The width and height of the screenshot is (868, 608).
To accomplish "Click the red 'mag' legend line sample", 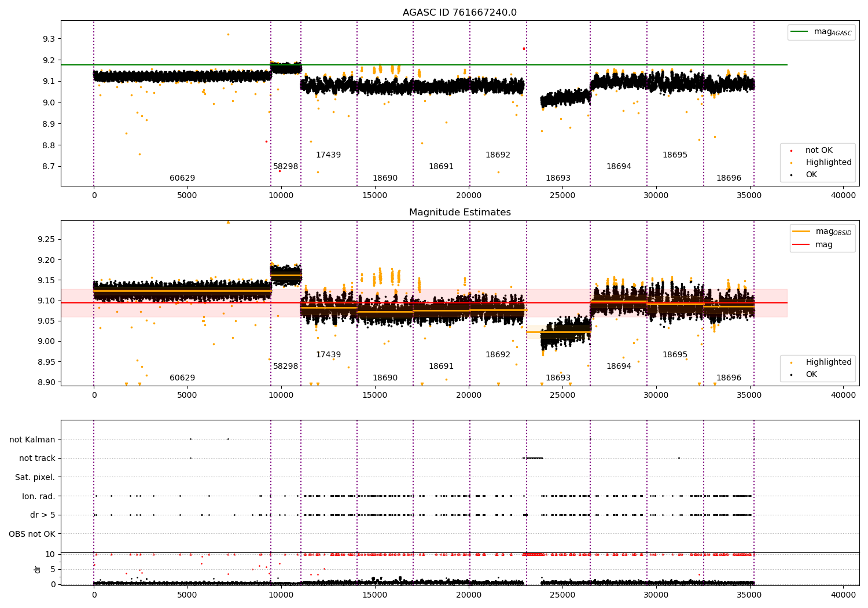I will click(801, 244).
